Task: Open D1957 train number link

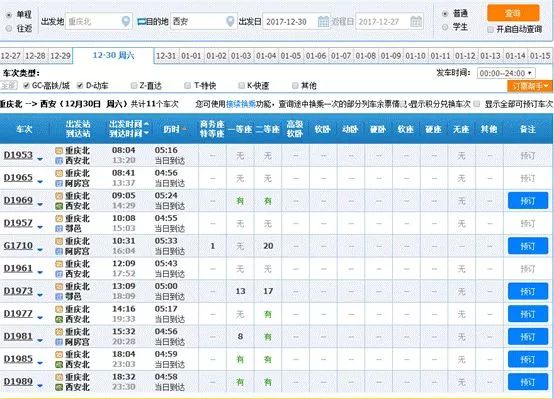Action: tap(18, 223)
